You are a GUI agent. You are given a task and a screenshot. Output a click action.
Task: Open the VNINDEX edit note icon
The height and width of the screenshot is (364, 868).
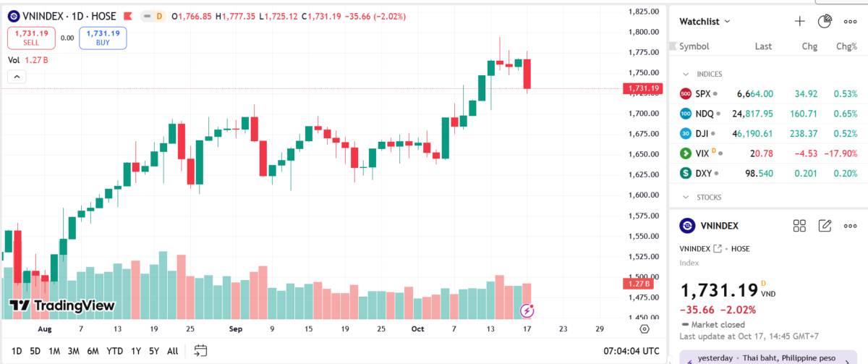pos(825,226)
